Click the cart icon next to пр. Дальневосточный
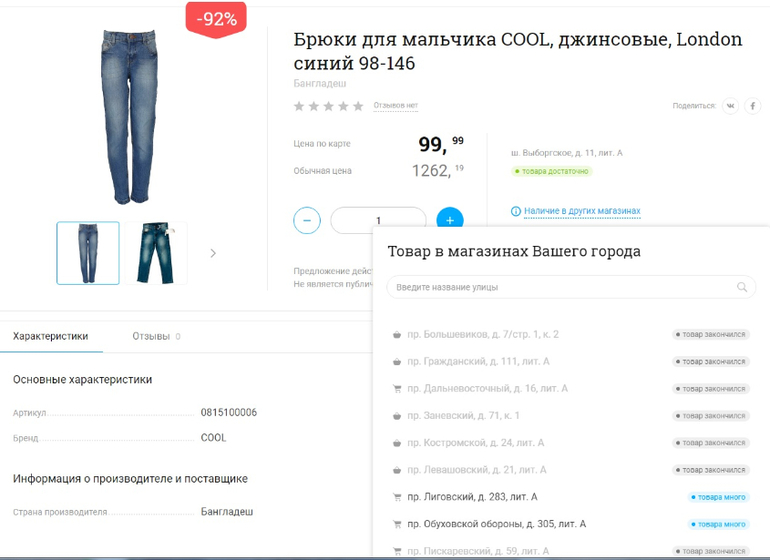The width and height of the screenshot is (770, 560). [397, 389]
